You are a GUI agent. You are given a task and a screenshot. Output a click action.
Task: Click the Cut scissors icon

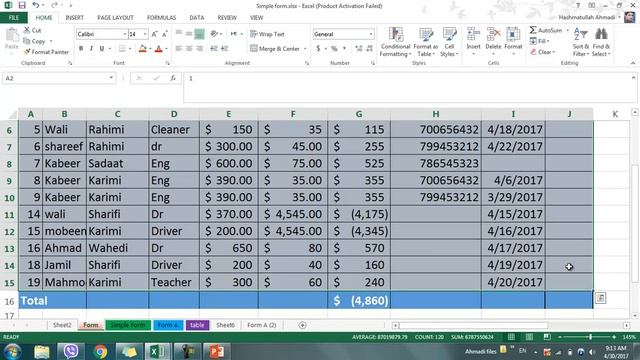(27, 30)
